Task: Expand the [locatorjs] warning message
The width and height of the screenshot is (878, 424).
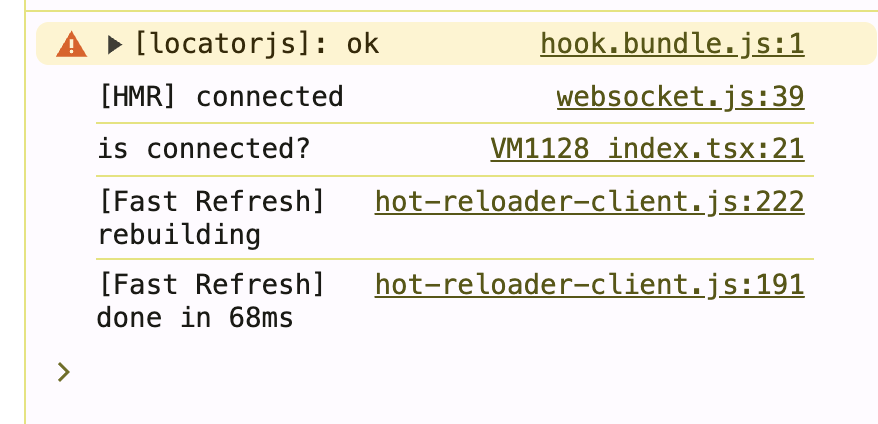Action: tap(115, 44)
